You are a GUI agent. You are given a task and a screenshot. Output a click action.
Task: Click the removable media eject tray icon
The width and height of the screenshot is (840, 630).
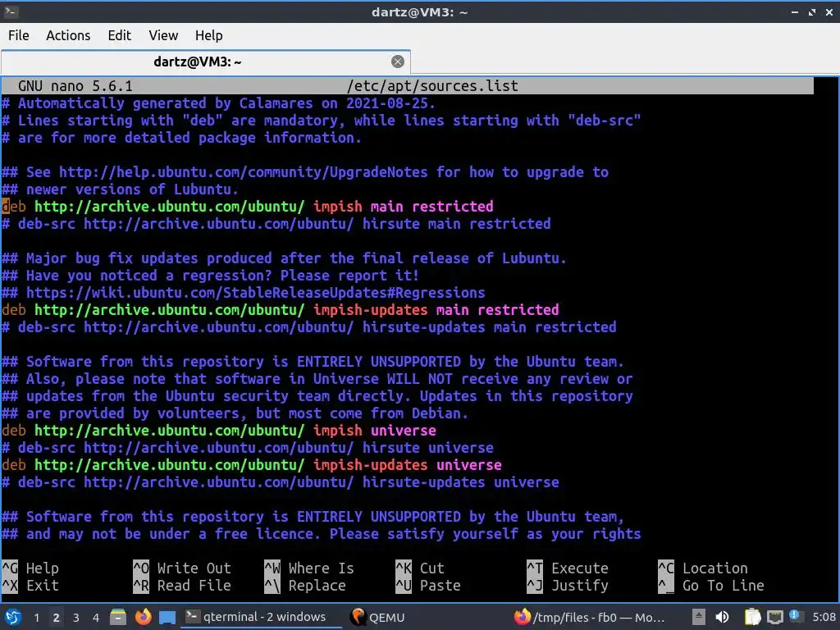click(699, 617)
